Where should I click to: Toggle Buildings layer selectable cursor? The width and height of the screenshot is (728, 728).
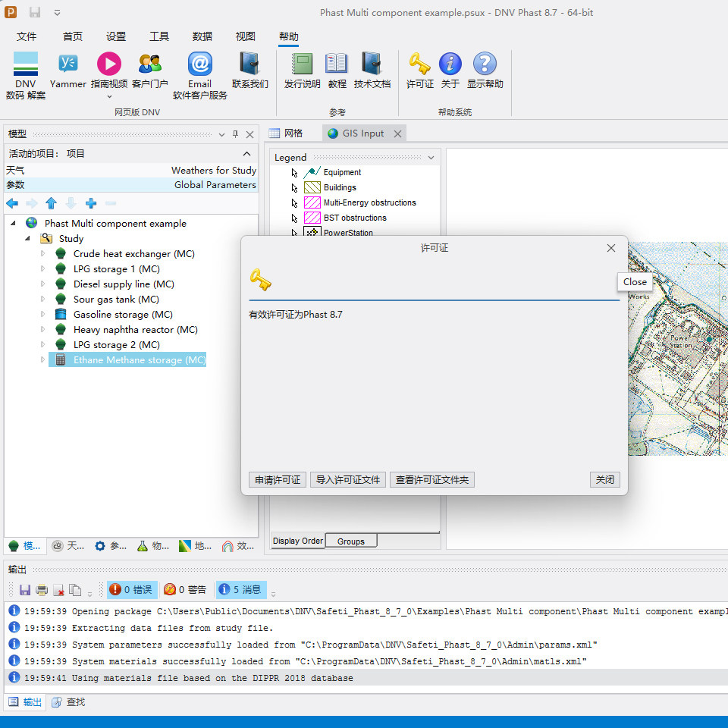pos(294,188)
